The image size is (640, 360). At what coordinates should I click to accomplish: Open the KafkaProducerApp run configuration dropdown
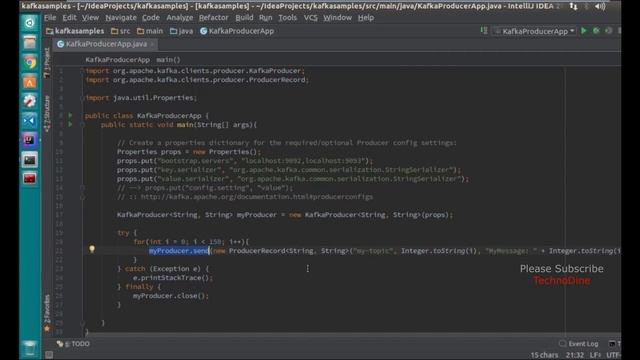pyautogui.click(x=535, y=31)
